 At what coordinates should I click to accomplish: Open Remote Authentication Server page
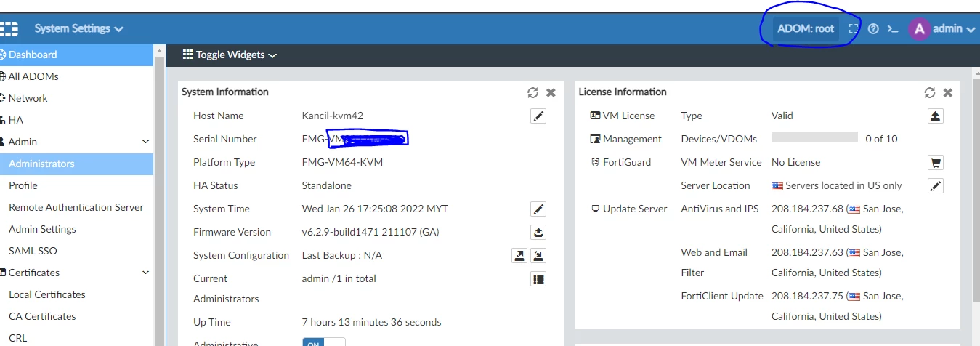[77, 207]
